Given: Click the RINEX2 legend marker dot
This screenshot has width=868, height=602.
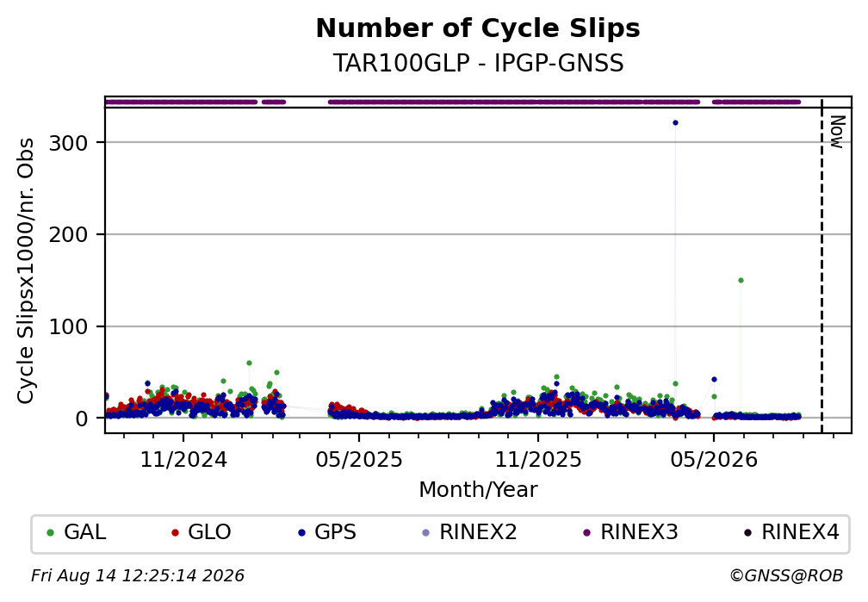Looking at the screenshot, I should 425,533.
